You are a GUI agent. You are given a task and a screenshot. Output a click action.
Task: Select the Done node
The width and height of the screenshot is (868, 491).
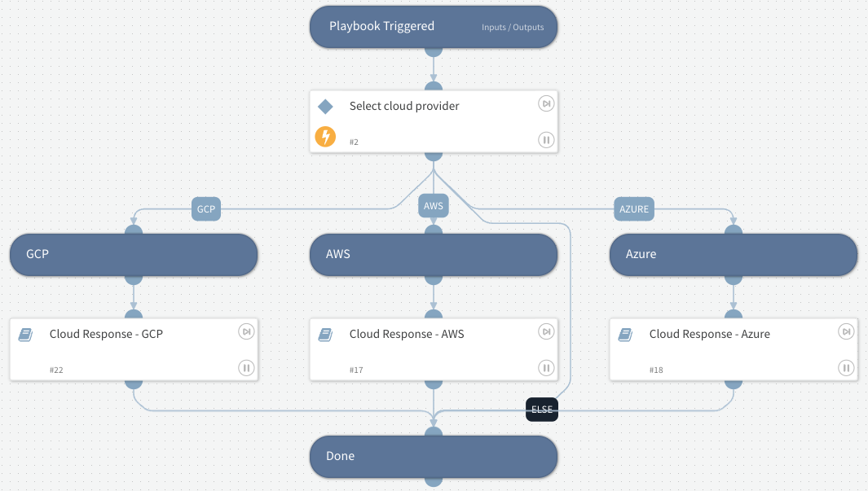click(434, 456)
